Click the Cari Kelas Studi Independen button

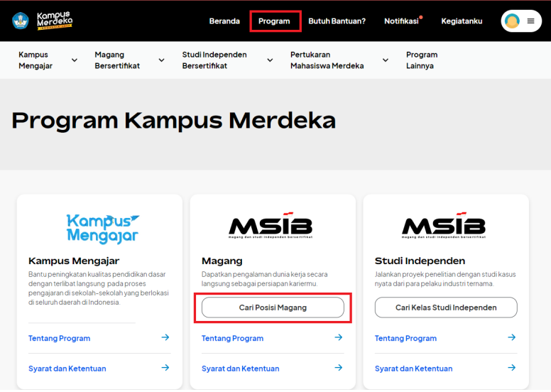pyautogui.click(x=447, y=307)
